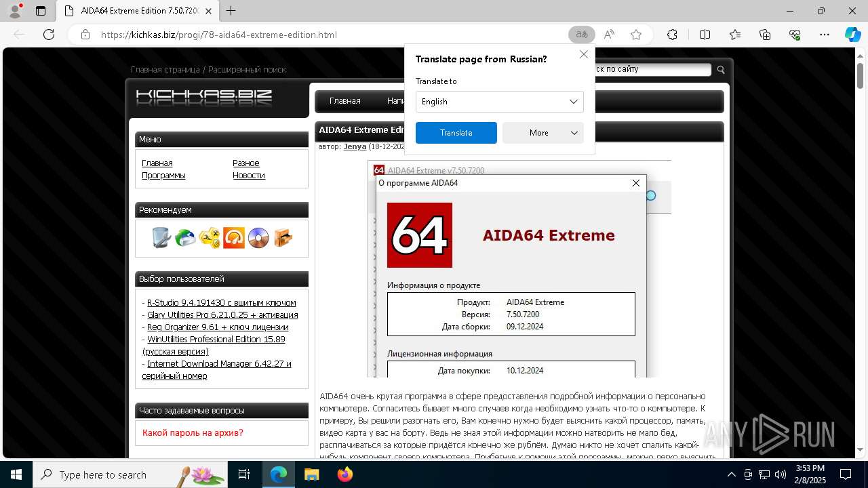This screenshot has width=868, height=488.
Task: Add this page to favorites star
Action: pyautogui.click(x=636, y=35)
